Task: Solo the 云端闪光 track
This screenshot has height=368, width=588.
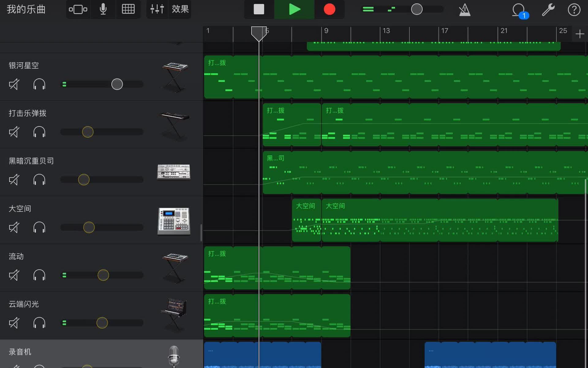Action: (x=39, y=323)
